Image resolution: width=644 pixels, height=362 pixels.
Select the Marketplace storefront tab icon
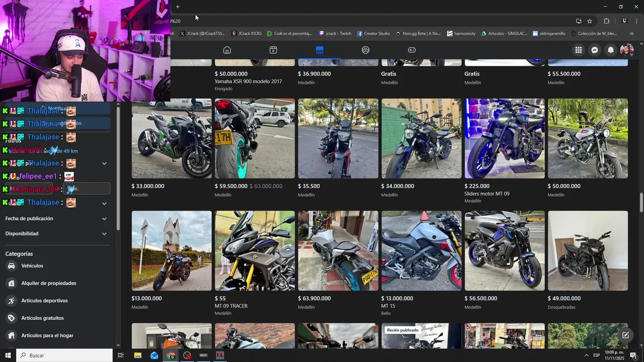(x=319, y=50)
